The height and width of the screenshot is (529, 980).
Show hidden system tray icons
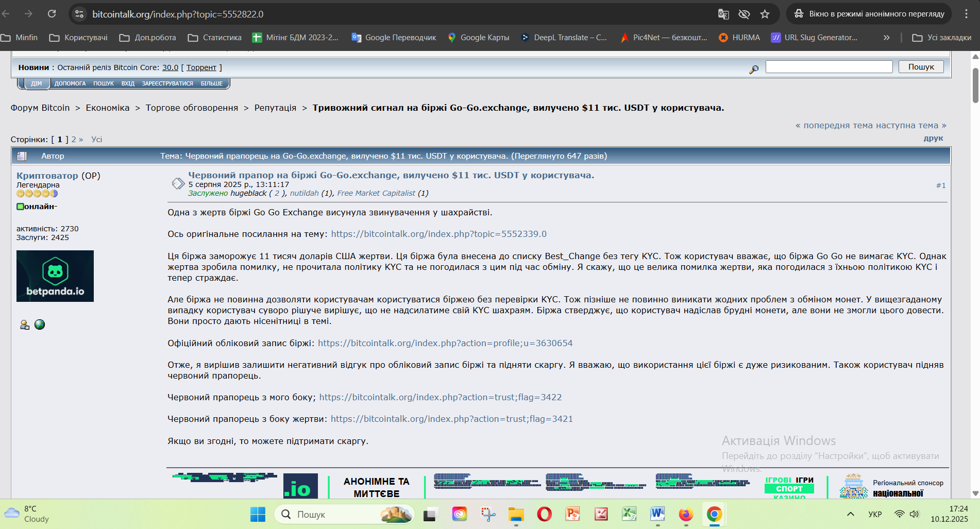851,514
